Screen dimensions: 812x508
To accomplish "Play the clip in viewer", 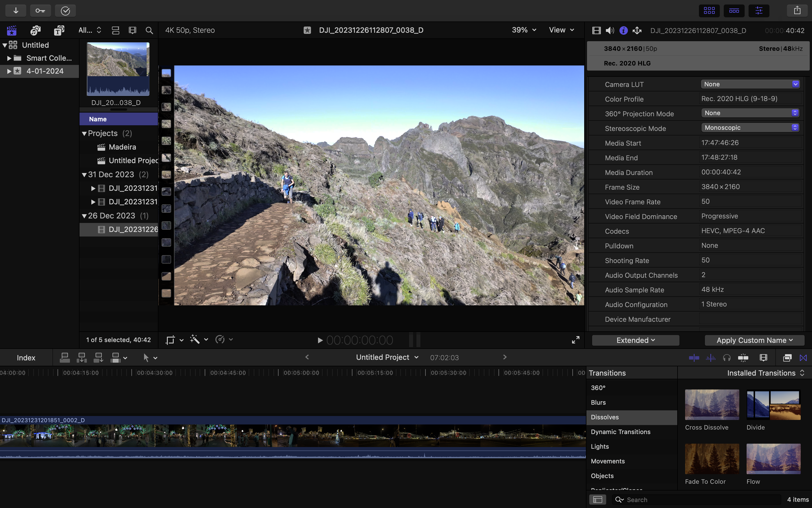I will pyautogui.click(x=320, y=340).
